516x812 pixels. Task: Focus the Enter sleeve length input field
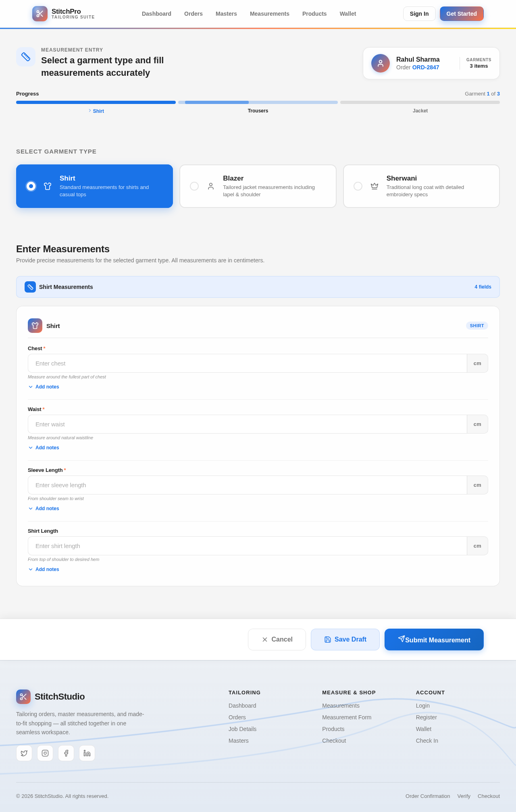(247, 485)
